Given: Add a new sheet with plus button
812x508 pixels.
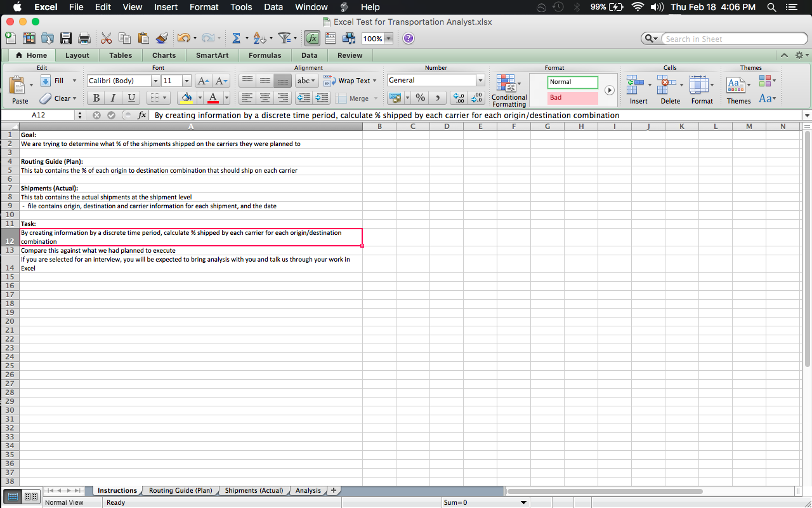Looking at the screenshot, I should click(334, 490).
